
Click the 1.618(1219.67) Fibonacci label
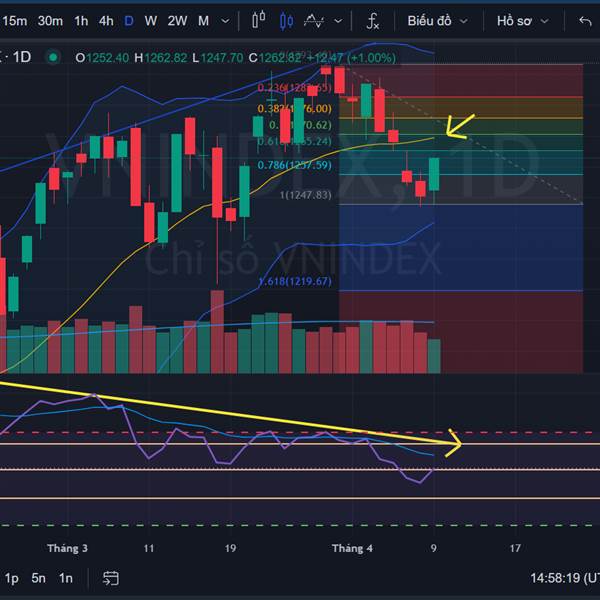295,282
